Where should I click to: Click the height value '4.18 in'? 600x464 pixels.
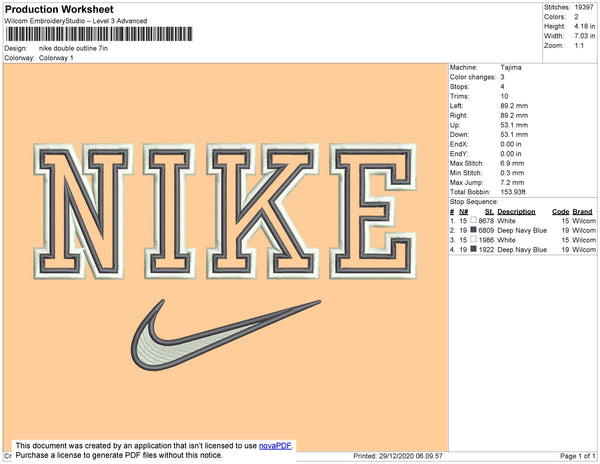[x=584, y=26]
